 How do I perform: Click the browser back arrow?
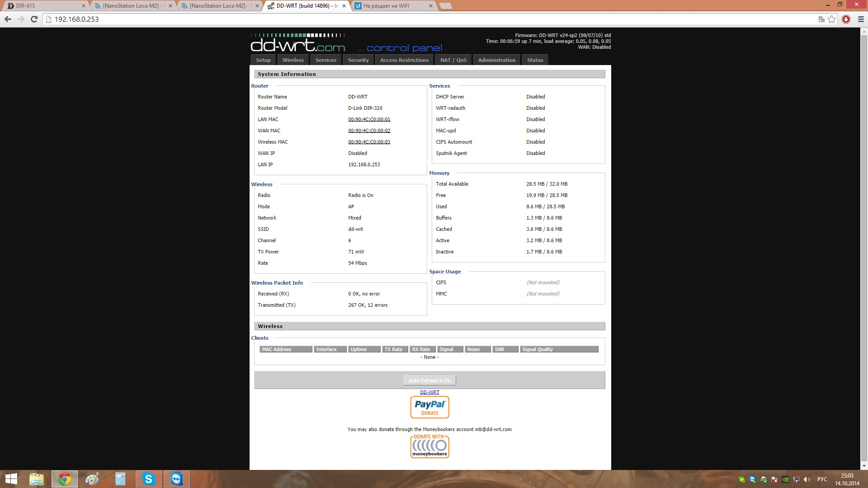[8, 19]
